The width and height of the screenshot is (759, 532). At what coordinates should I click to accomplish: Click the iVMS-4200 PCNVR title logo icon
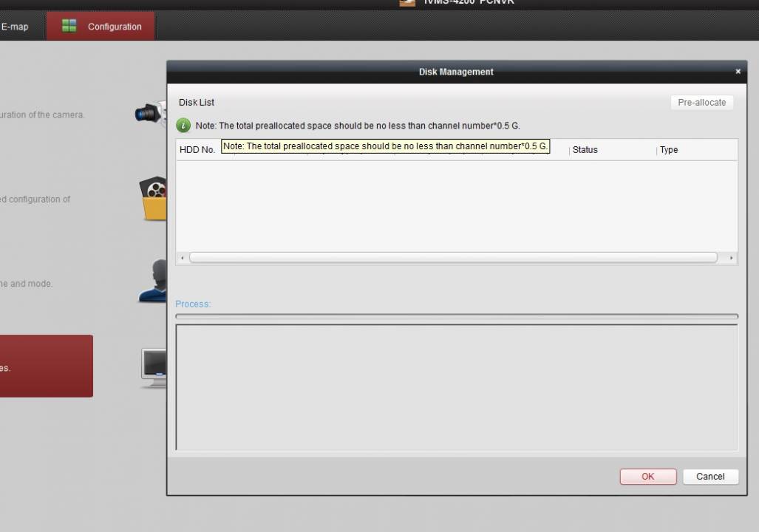tap(407, 2)
